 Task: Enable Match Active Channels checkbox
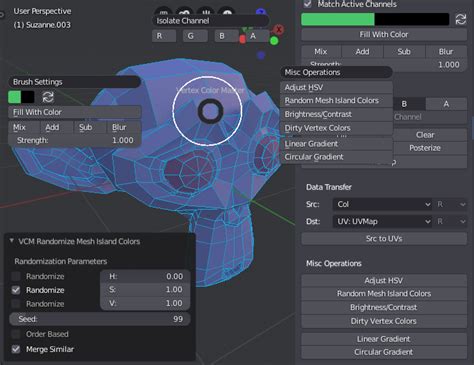tap(307, 4)
